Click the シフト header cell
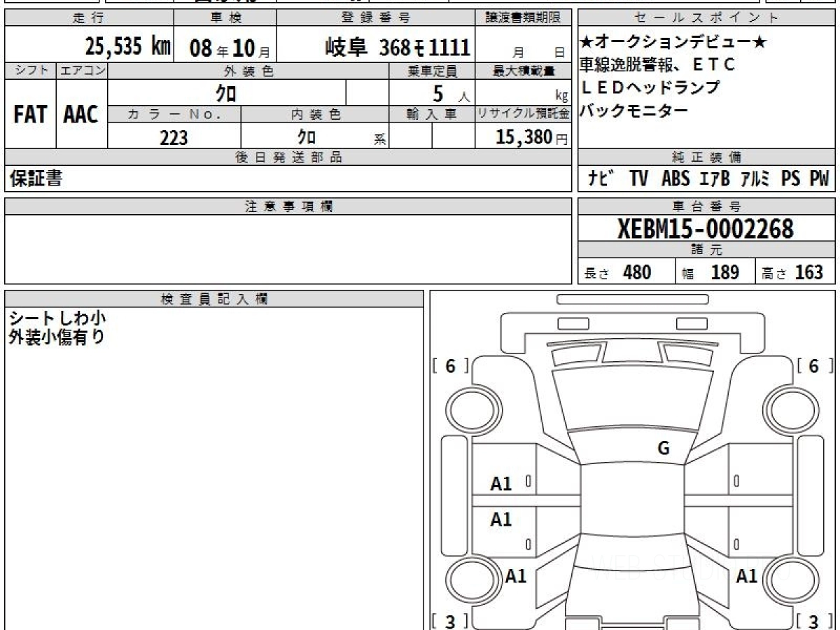The width and height of the screenshot is (840, 630). [30, 71]
